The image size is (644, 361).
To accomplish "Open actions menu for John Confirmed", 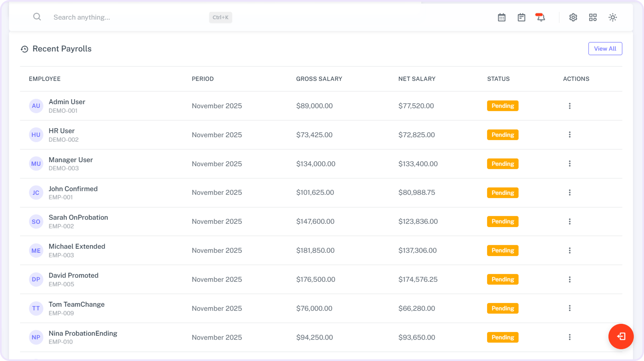I will pyautogui.click(x=569, y=192).
